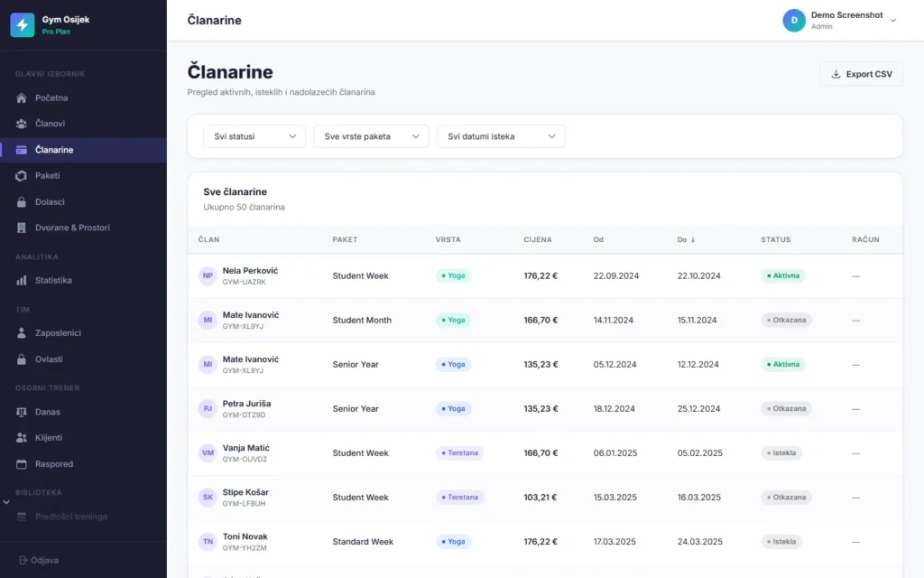This screenshot has height=578, width=924.
Task: Click the download icon on Export CSV
Action: click(836, 74)
